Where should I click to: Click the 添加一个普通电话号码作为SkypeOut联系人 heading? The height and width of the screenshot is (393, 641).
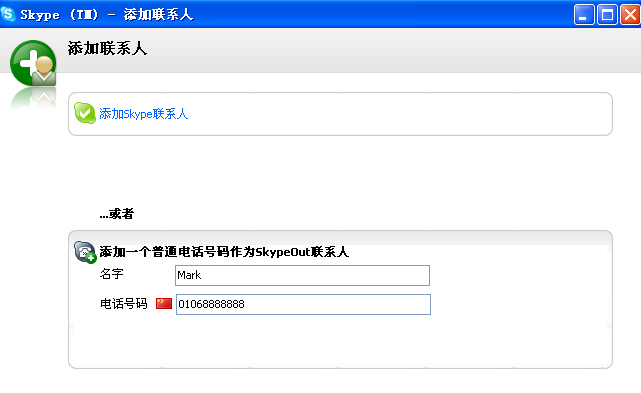224,252
